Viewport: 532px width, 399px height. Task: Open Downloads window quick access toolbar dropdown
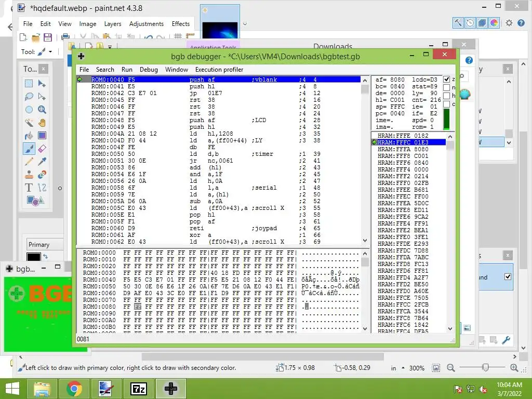[110, 47]
